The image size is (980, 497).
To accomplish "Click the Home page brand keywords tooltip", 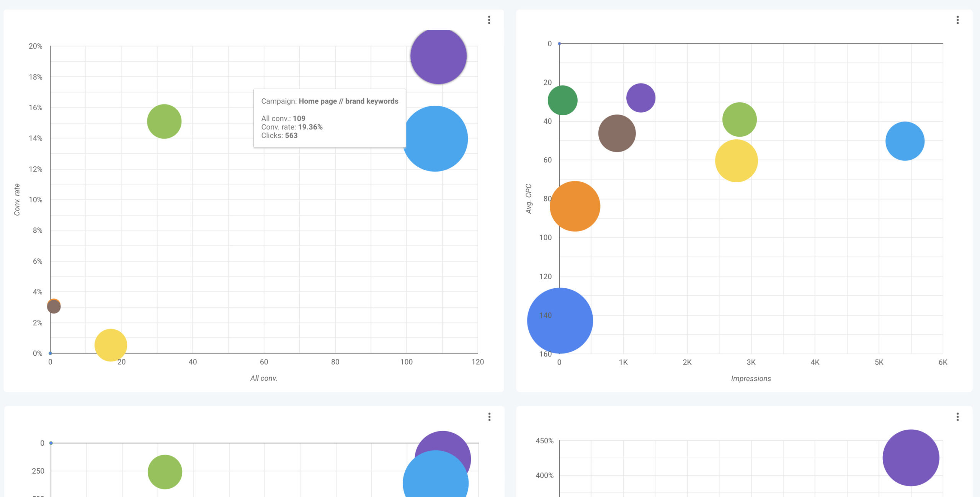I will point(330,118).
